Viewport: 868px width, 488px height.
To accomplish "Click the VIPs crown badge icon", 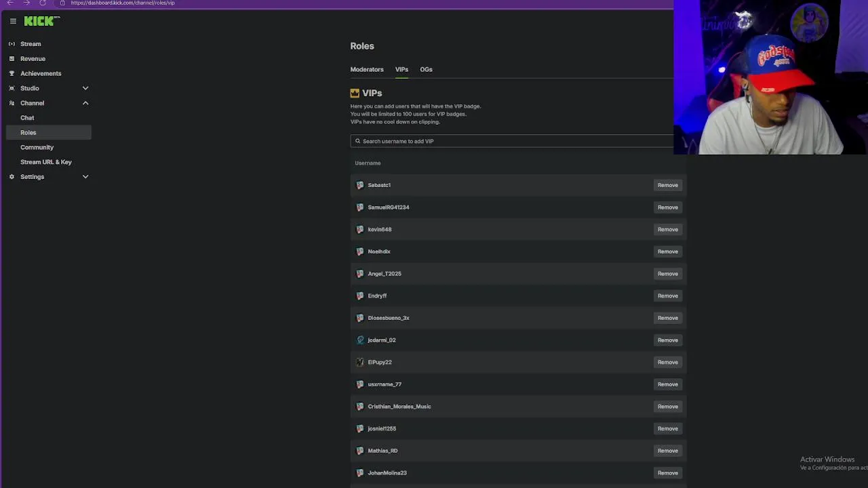I will [355, 93].
